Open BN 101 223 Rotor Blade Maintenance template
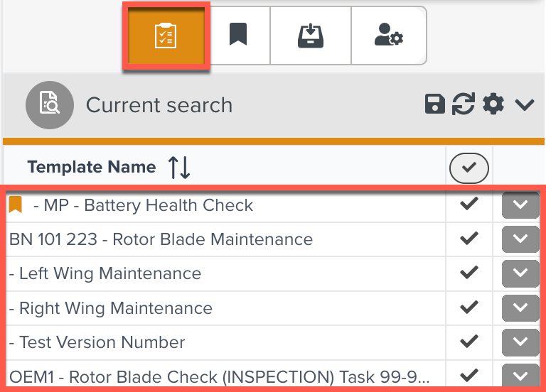Screen dimensions: 546x392 click(x=161, y=239)
